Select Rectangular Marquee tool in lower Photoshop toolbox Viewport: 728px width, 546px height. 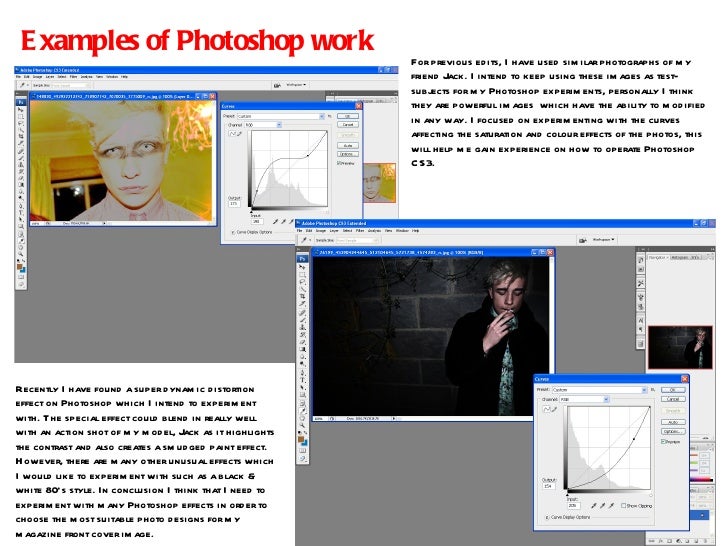coord(303,274)
